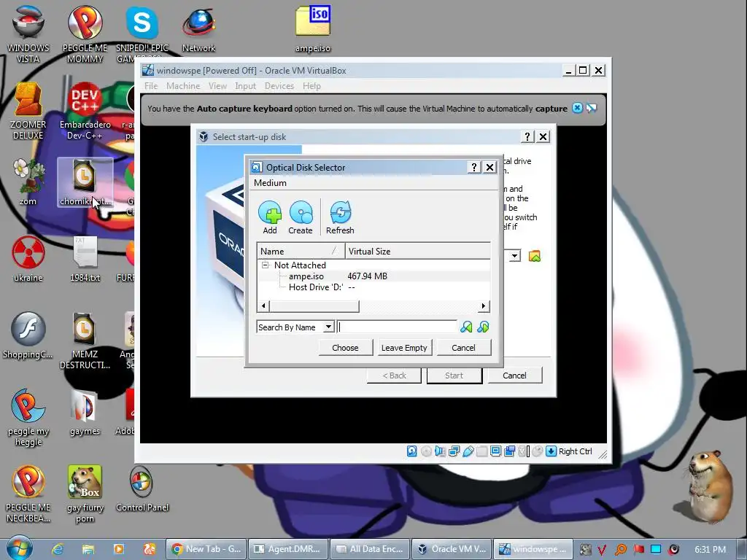Open the Windows Start orb
Screen dimensions: 747x560
click(x=18, y=548)
